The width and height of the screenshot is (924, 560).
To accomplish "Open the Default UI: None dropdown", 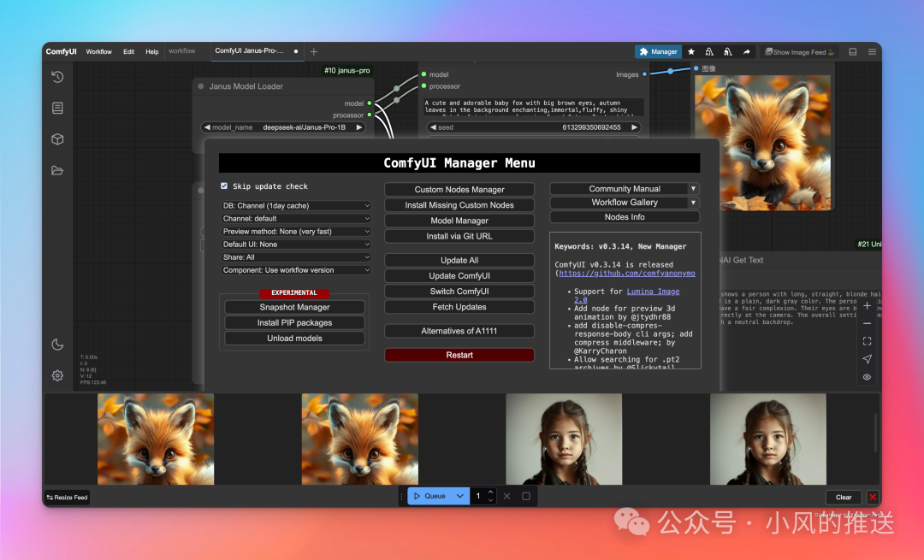I will [x=296, y=245].
